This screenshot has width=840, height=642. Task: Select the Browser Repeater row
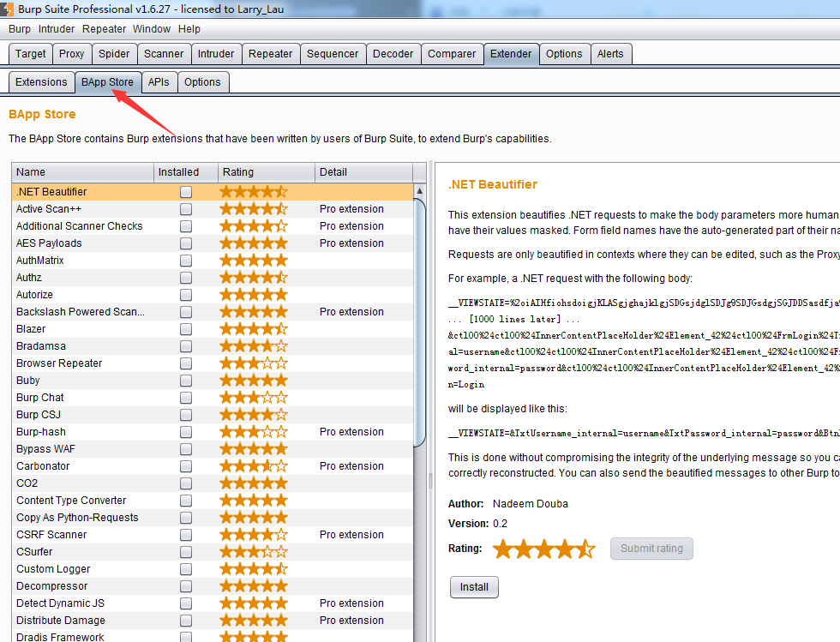click(213, 363)
